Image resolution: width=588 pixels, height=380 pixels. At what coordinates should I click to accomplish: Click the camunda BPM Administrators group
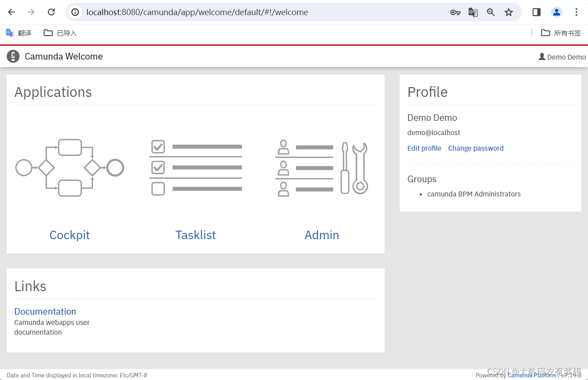click(x=474, y=194)
